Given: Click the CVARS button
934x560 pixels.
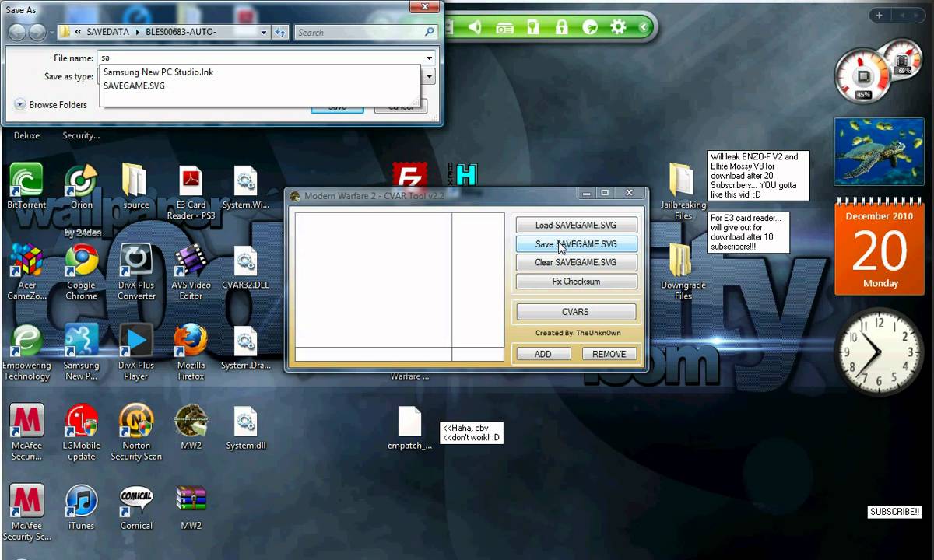Looking at the screenshot, I should (x=576, y=312).
